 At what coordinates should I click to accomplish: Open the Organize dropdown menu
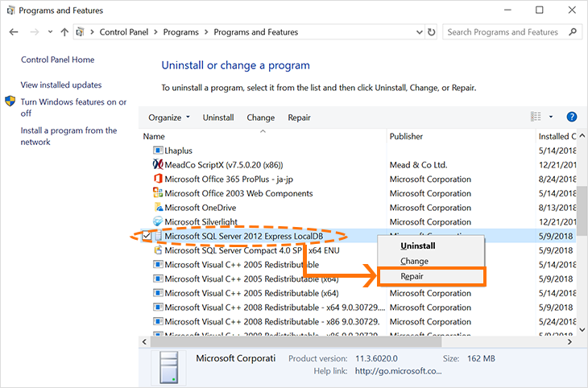pyautogui.click(x=169, y=118)
